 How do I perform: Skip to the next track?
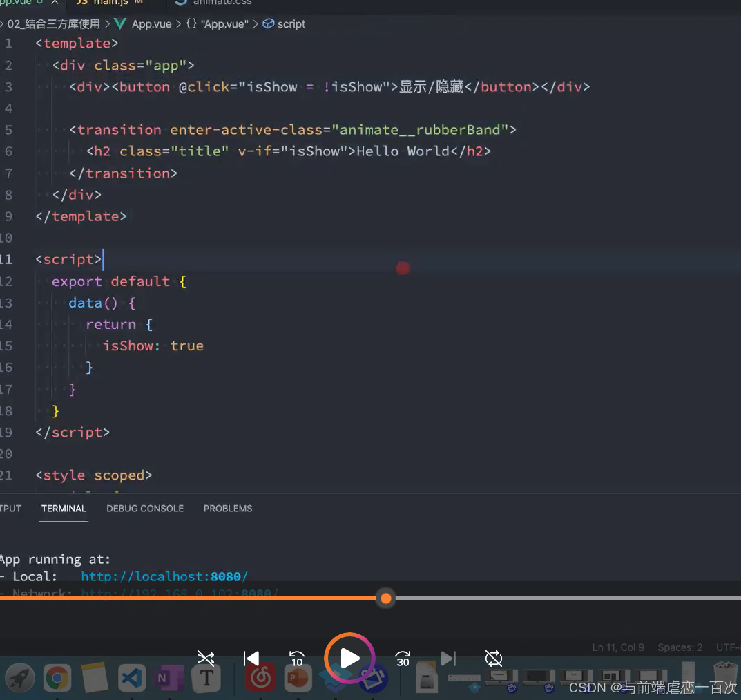point(448,658)
